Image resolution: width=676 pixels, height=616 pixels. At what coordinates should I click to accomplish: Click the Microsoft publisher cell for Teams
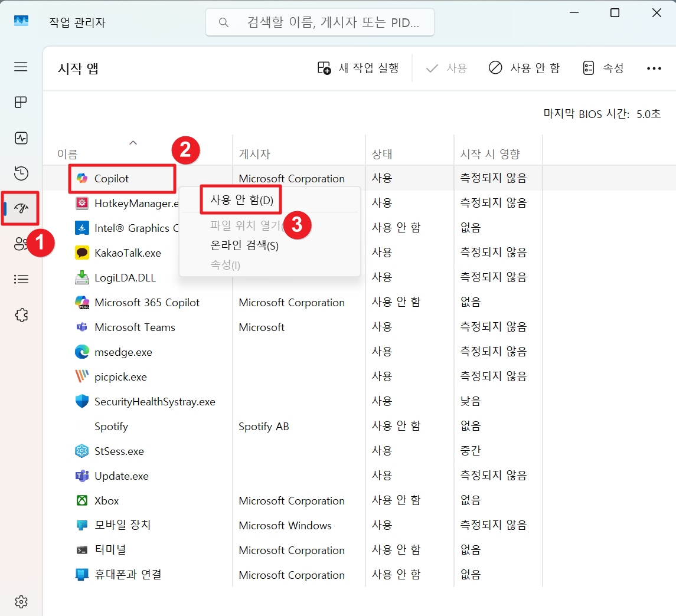[262, 327]
